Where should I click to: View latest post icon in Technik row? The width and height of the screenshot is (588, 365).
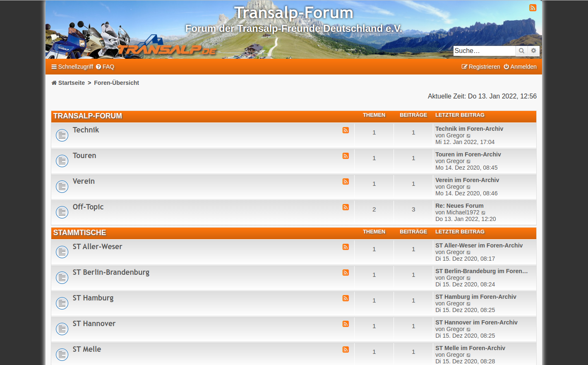469,136
